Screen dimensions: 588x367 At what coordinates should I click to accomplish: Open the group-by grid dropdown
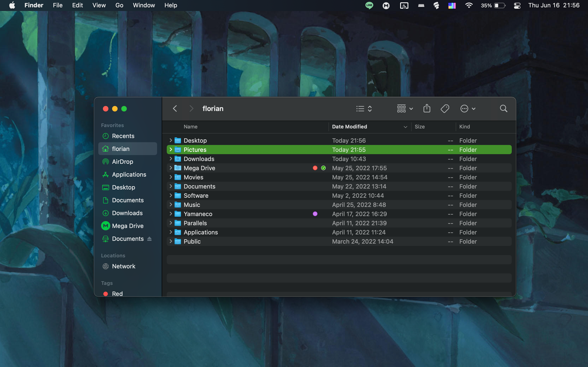[404, 108]
